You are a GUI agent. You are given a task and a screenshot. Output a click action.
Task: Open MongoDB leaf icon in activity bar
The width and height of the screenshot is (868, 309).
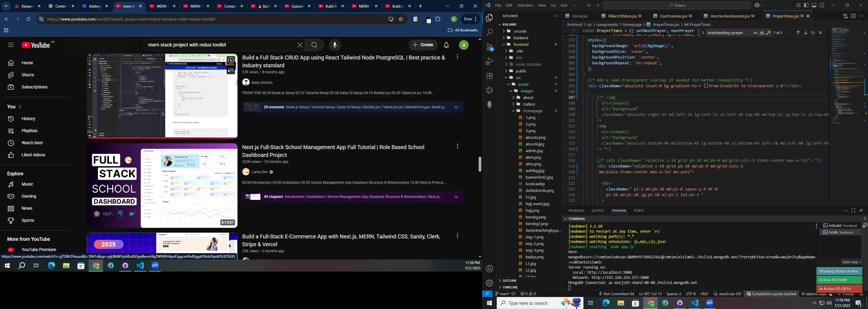[x=489, y=105]
